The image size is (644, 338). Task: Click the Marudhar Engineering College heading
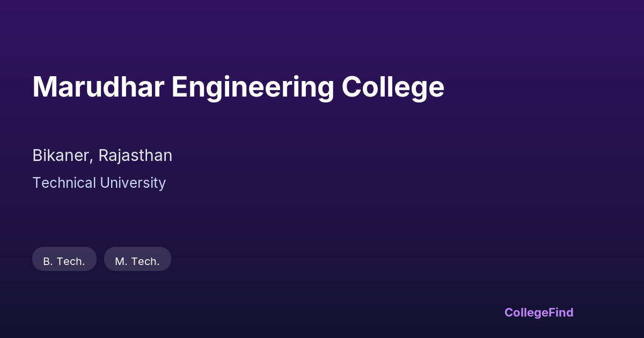tap(238, 87)
